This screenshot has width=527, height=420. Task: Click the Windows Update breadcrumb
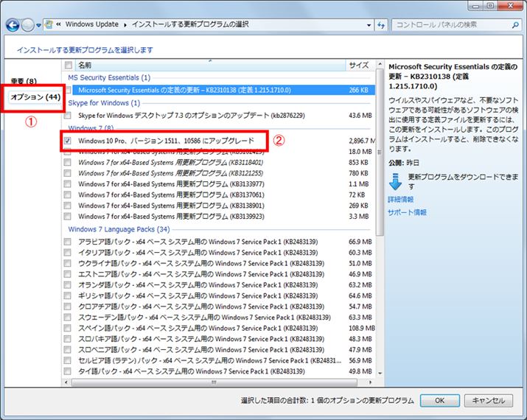coord(91,24)
